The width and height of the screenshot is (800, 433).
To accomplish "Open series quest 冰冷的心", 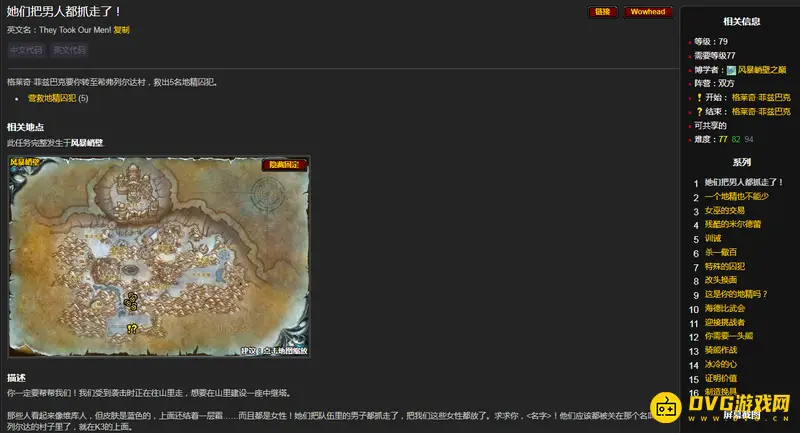I will (720, 364).
